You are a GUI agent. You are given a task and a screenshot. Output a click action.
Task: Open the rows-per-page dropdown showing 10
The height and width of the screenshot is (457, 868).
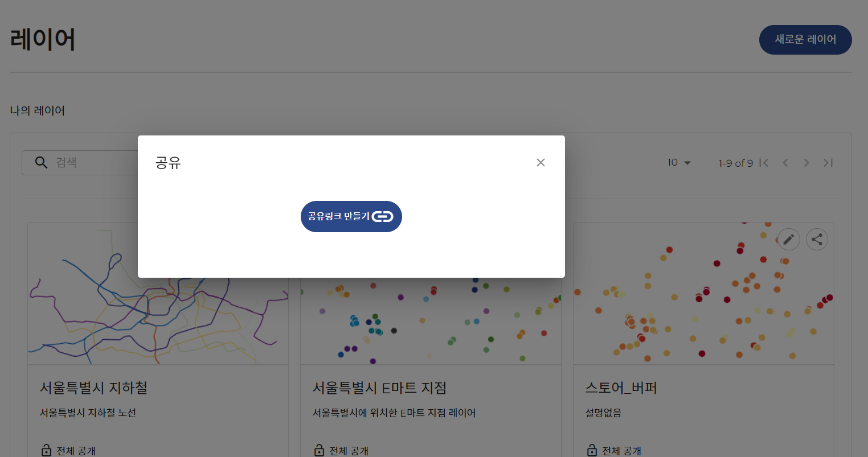(x=679, y=163)
